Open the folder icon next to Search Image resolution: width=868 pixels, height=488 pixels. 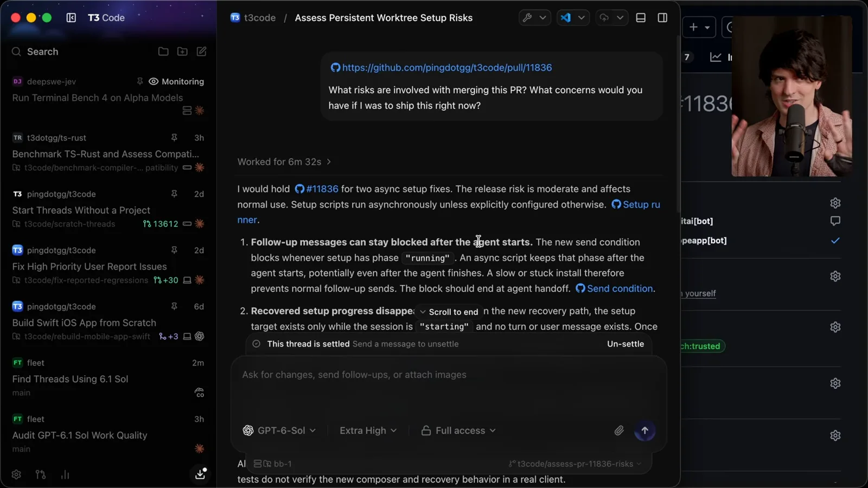[x=163, y=52]
